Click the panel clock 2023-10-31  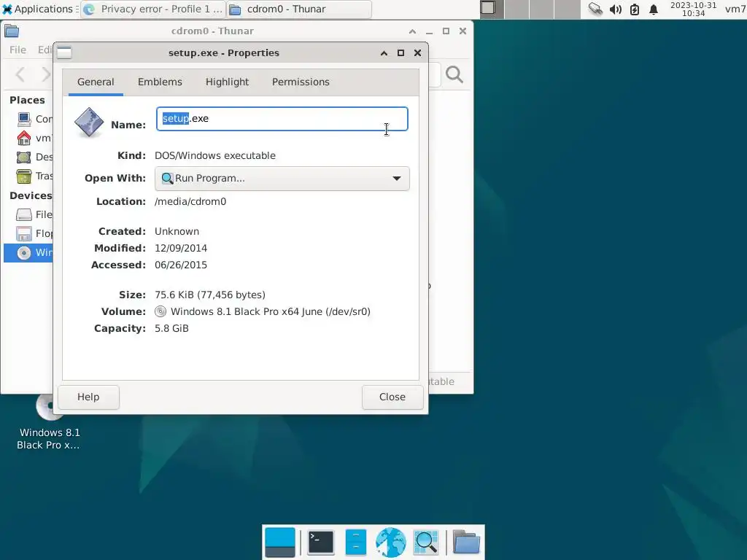693,9
